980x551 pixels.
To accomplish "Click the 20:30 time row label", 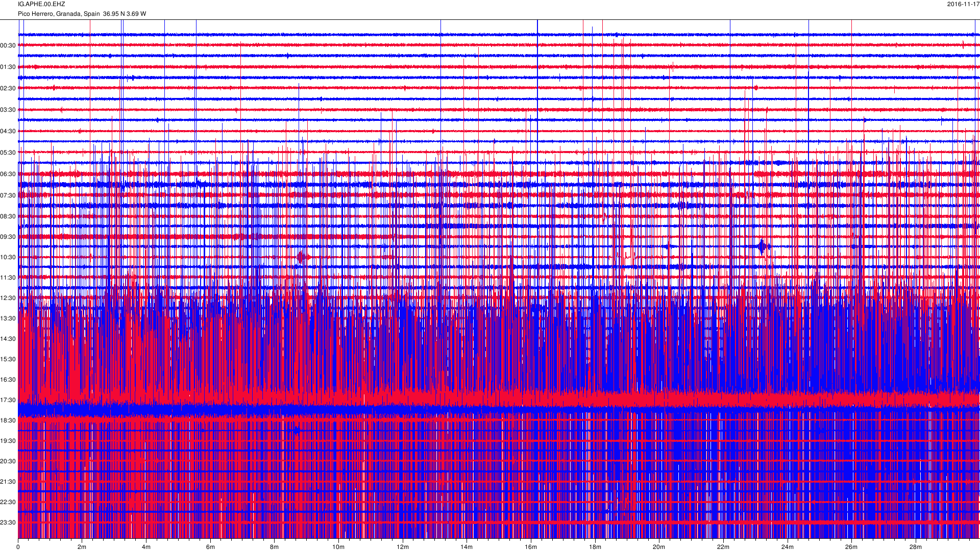I will 8,461.
